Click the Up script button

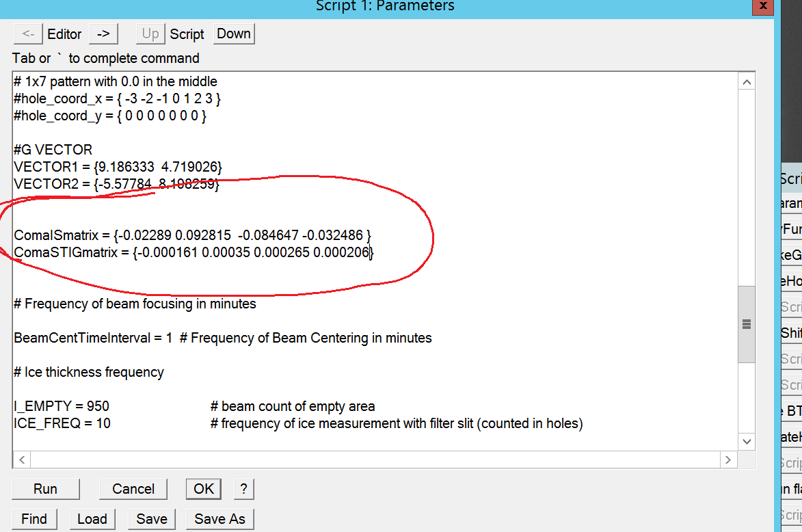point(150,34)
